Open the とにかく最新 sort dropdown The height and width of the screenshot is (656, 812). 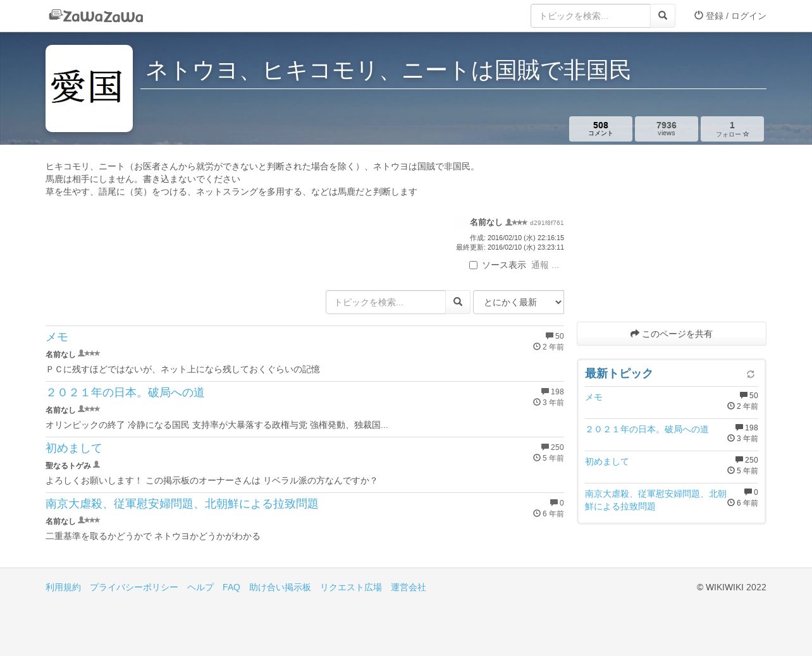click(518, 302)
